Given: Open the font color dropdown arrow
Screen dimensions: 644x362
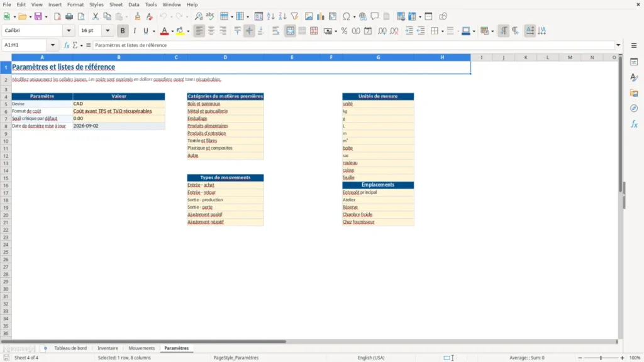Looking at the screenshot, I should coord(172,31).
